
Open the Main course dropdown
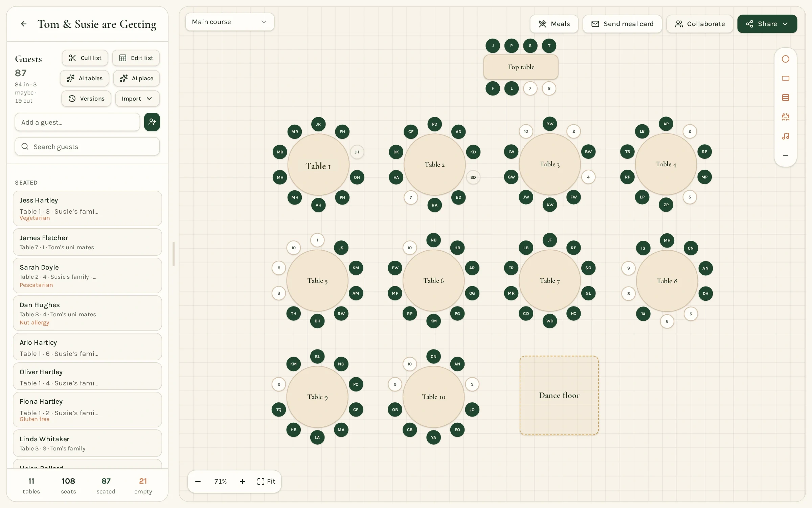point(230,22)
